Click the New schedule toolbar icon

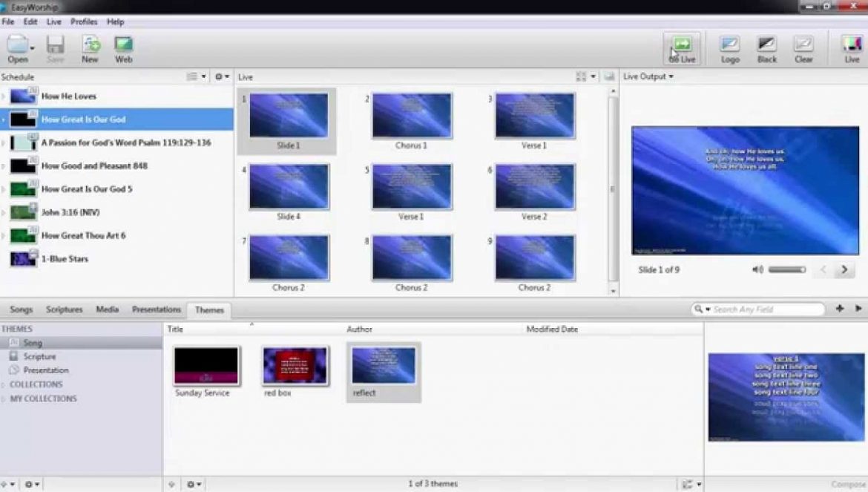tap(90, 45)
